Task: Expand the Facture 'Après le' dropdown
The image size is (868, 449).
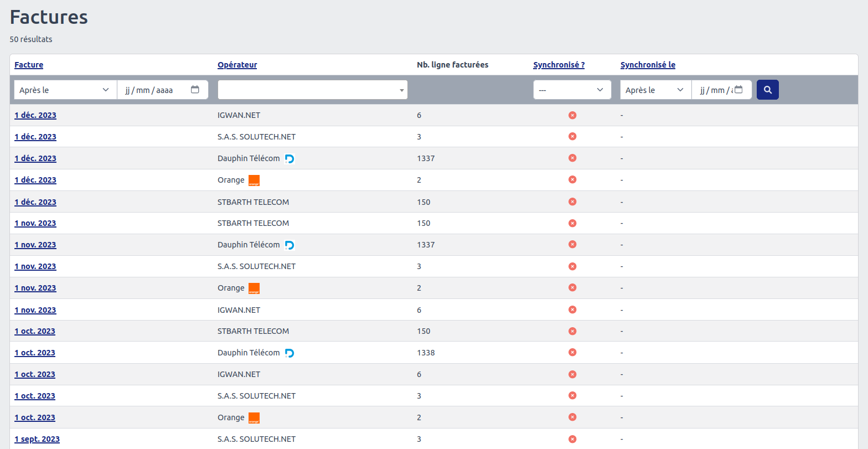Action: coord(64,90)
